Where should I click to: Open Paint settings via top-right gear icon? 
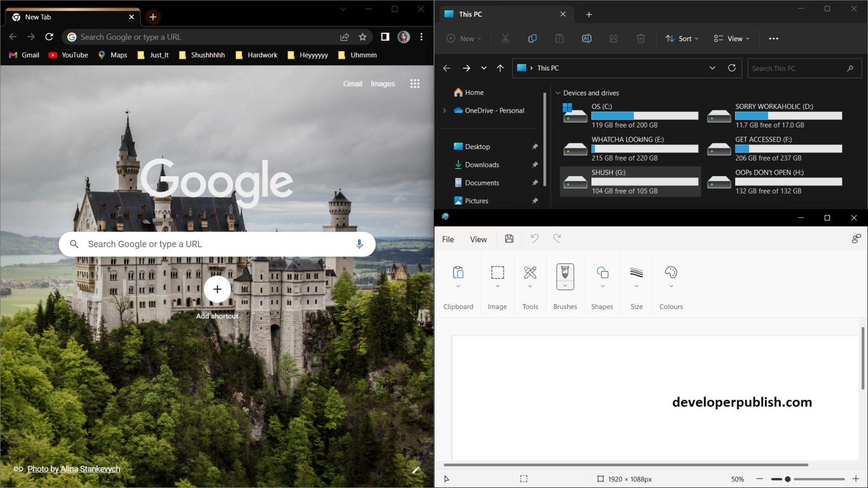(x=856, y=238)
